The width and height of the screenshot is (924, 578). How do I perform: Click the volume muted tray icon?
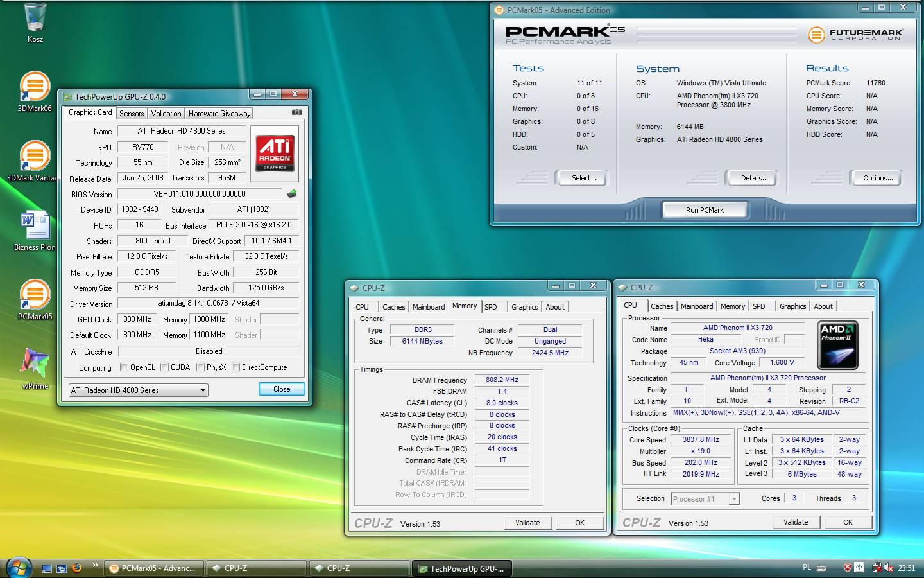coord(889,568)
